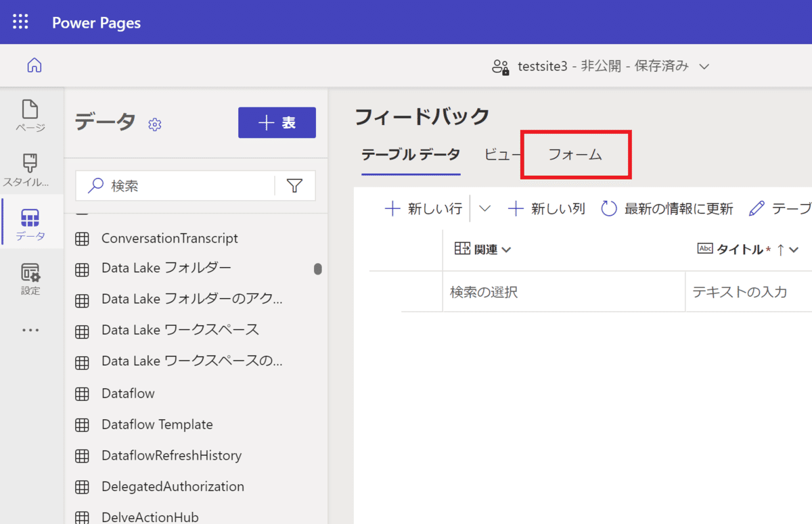Open the フォーム tab
This screenshot has width=812, height=524.
(x=575, y=155)
